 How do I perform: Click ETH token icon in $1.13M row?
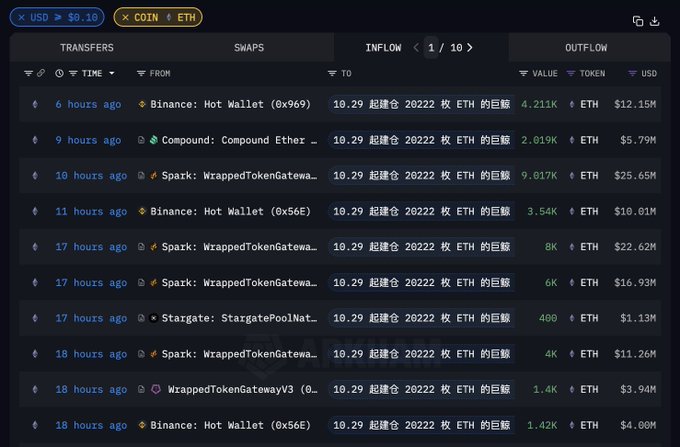pos(572,318)
